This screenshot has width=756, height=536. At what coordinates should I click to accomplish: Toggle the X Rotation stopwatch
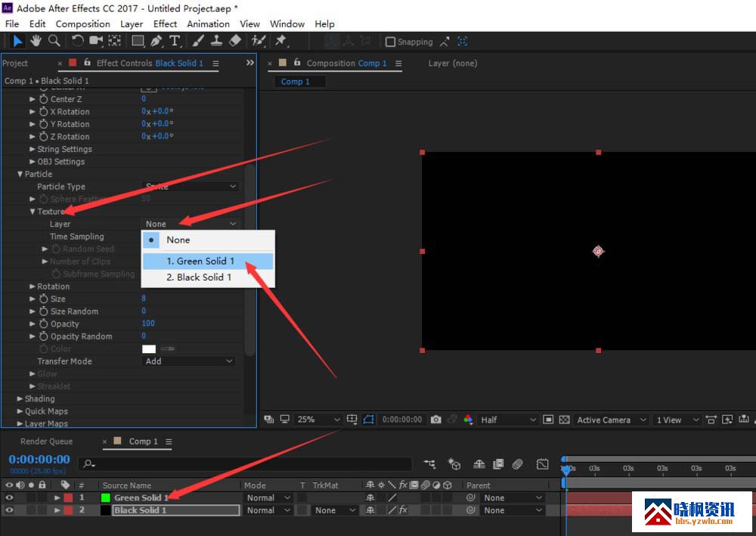point(43,111)
